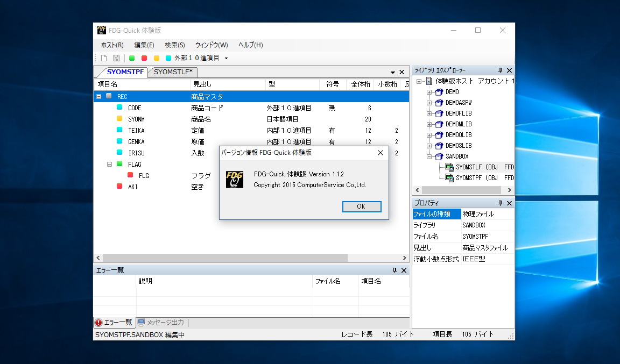
Task: Close the ライブラリ エクスプローラー panel
Action: pyautogui.click(x=509, y=70)
